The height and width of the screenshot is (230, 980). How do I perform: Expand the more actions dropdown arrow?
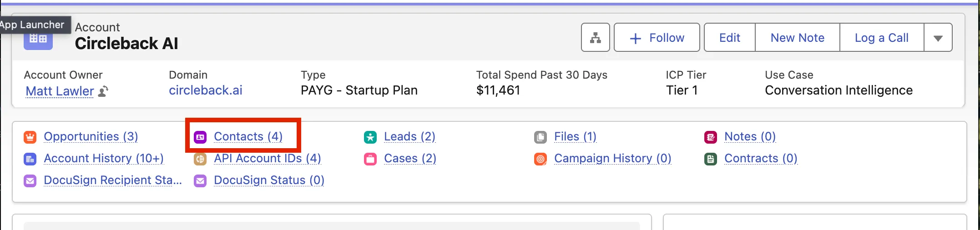pos(938,38)
